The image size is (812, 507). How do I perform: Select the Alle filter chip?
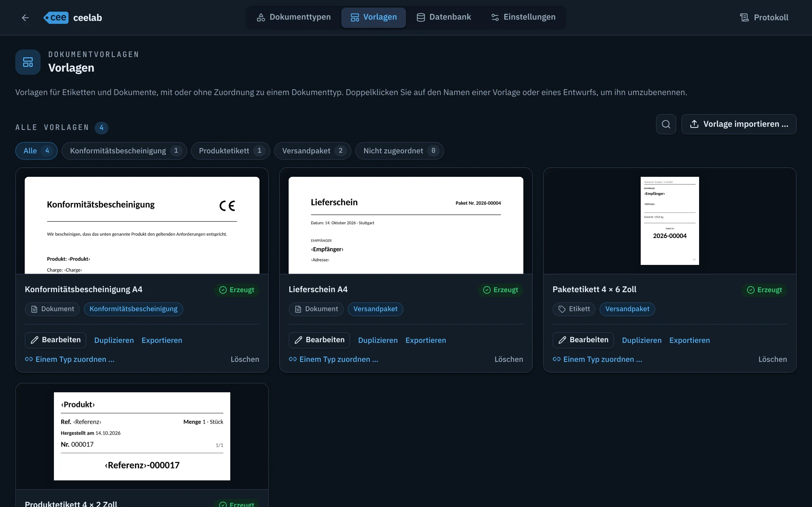click(36, 151)
